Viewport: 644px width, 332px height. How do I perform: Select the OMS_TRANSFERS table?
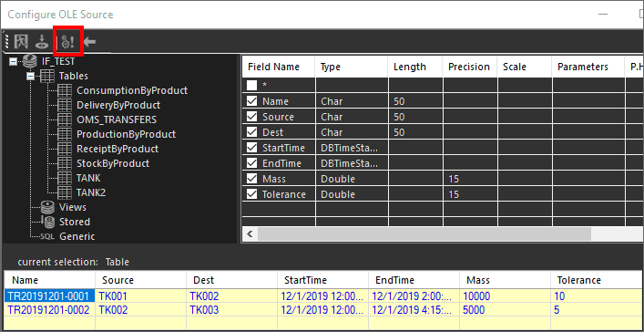tap(117, 119)
